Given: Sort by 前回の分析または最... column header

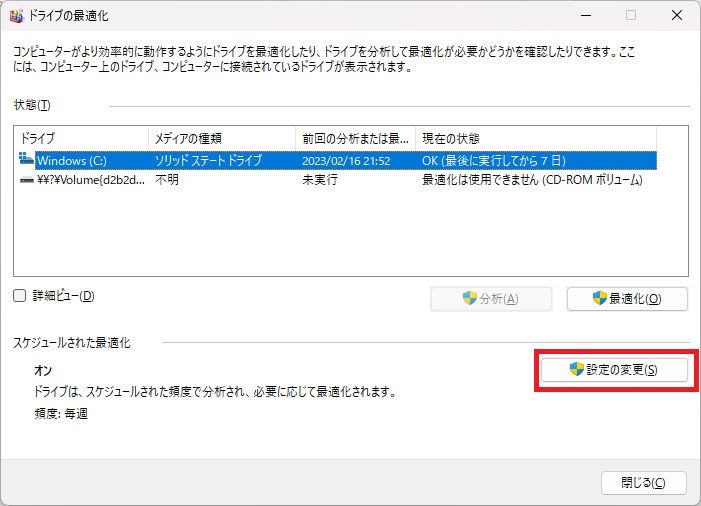Looking at the screenshot, I should 356,139.
